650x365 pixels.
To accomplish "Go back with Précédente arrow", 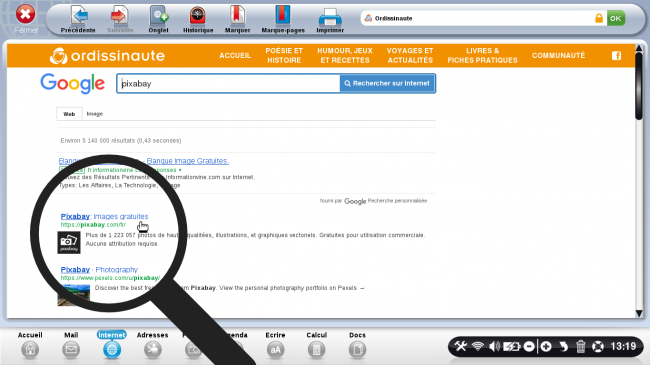I will [78, 19].
